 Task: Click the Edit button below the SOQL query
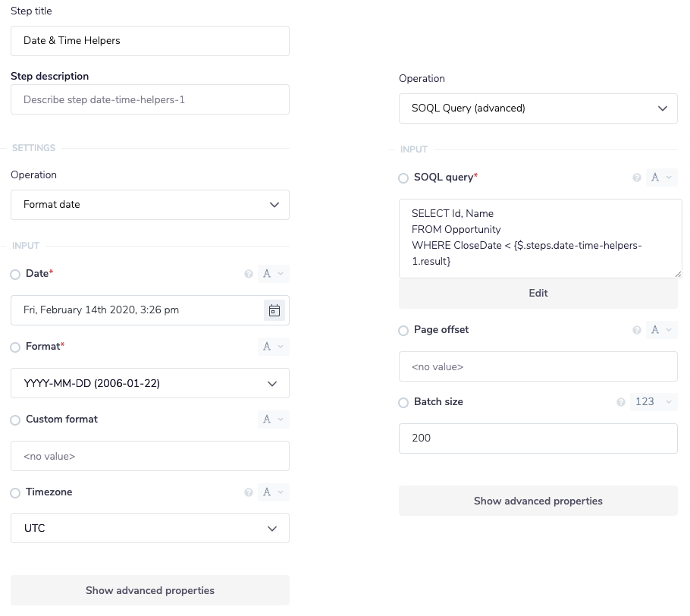click(x=538, y=293)
